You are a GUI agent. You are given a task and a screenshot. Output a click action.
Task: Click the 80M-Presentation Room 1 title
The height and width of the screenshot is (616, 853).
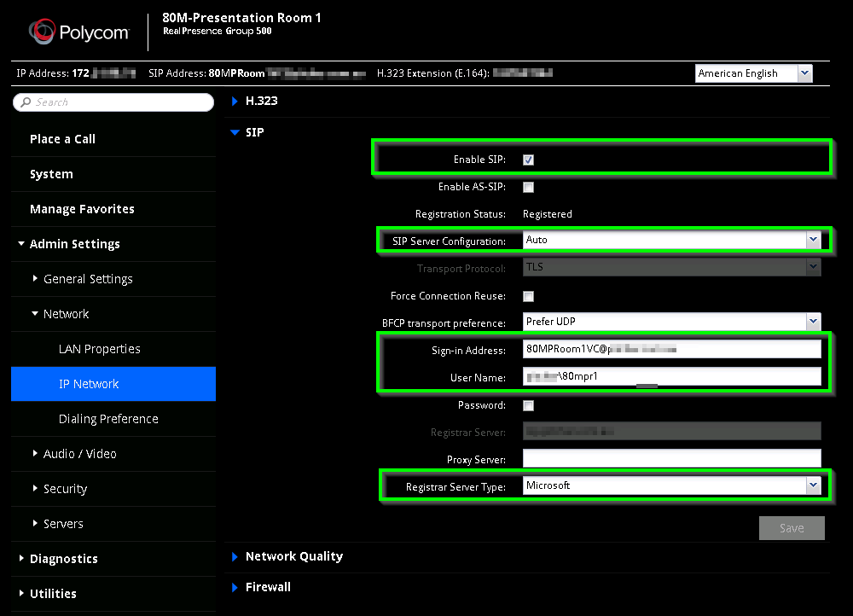coord(241,18)
